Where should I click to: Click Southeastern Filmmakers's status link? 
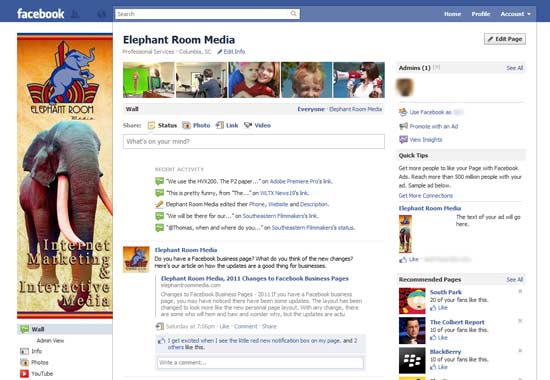click(313, 228)
